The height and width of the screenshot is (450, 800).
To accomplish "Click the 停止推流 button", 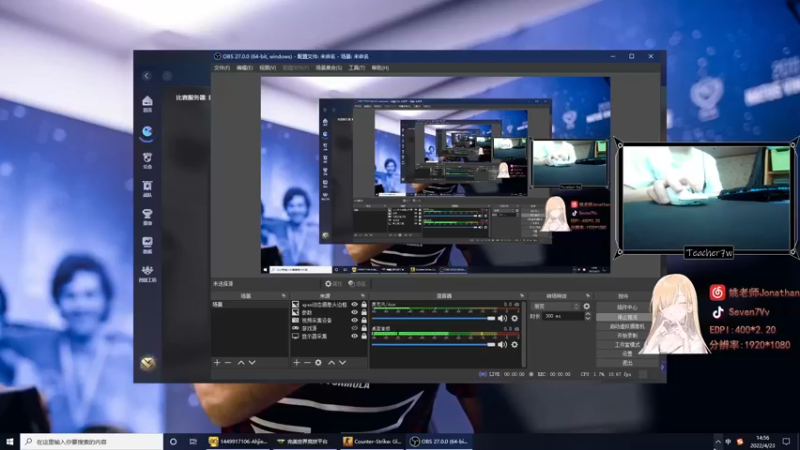I will click(627, 317).
